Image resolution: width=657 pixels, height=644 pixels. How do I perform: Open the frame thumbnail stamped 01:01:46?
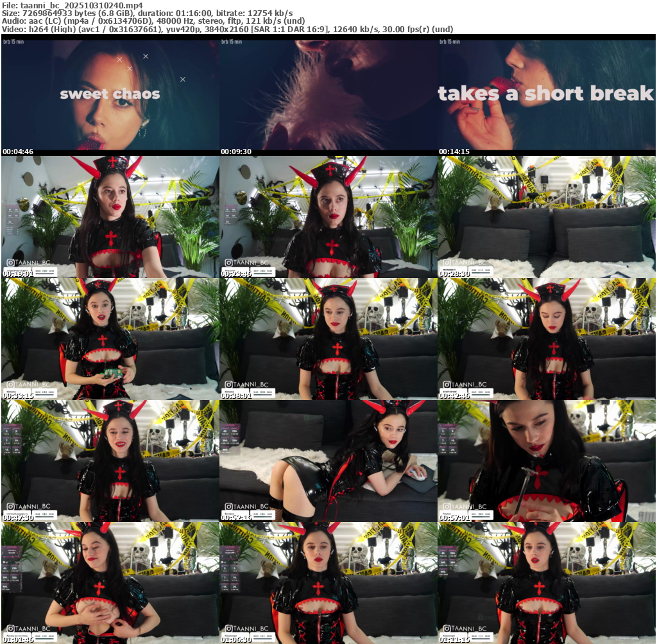[110, 583]
